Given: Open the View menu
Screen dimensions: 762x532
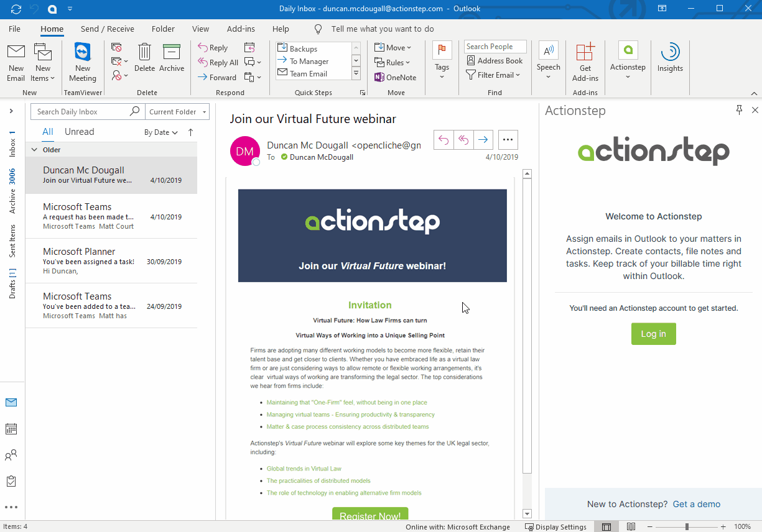Looking at the screenshot, I should pyautogui.click(x=200, y=29).
